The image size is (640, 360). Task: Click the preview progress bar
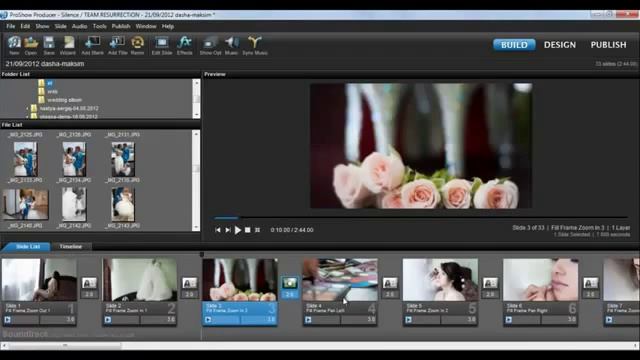click(420, 218)
